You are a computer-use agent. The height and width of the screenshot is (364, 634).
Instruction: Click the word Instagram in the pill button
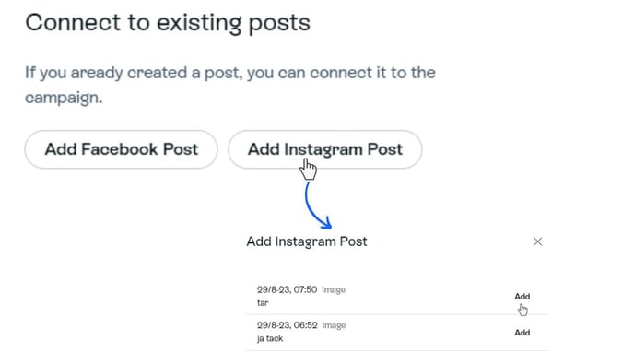coord(323,149)
